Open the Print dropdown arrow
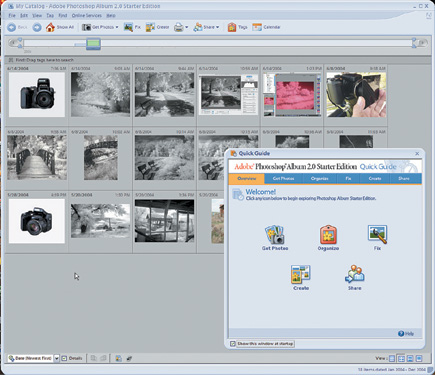This screenshot has width=435, height=375. coord(187,27)
